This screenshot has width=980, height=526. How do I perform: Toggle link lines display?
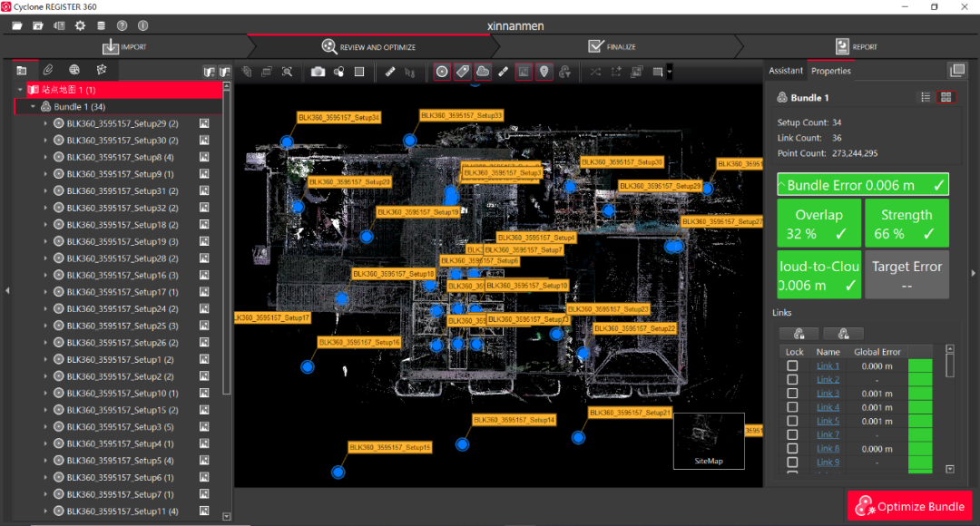click(x=503, y=72)
